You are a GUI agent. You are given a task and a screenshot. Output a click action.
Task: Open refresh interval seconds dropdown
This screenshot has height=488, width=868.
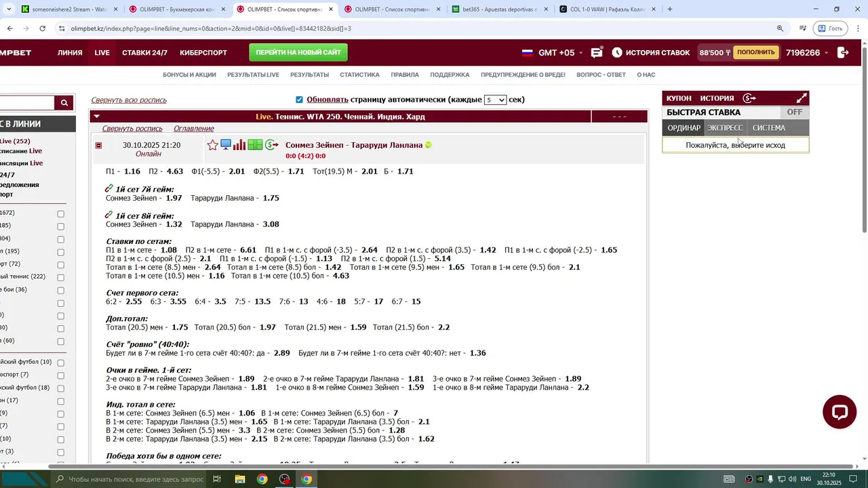[495, 100]
